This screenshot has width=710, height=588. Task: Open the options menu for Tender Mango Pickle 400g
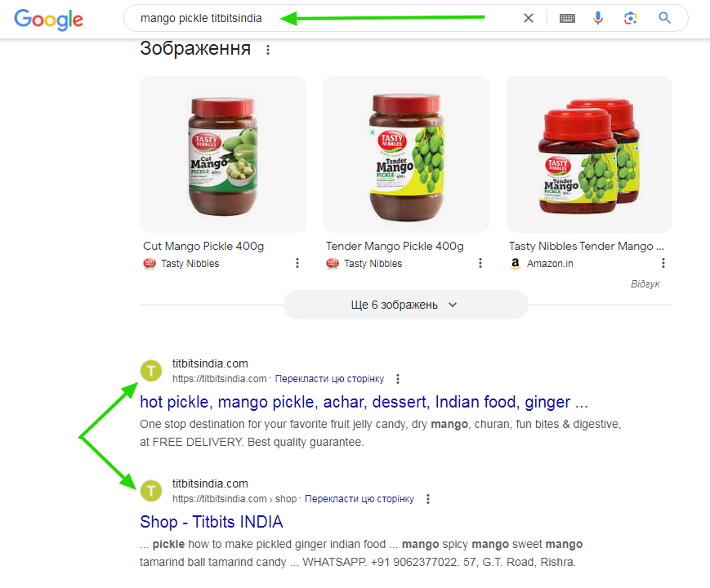pyautogui.click(x=480, y=263)
